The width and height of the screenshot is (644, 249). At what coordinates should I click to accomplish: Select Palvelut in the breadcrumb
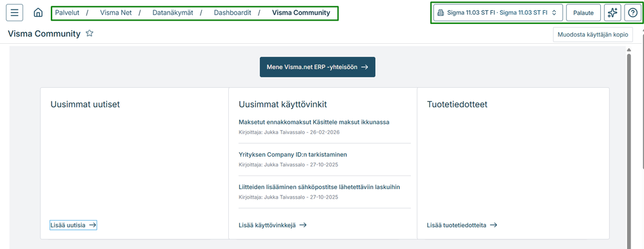click(67, 13)
